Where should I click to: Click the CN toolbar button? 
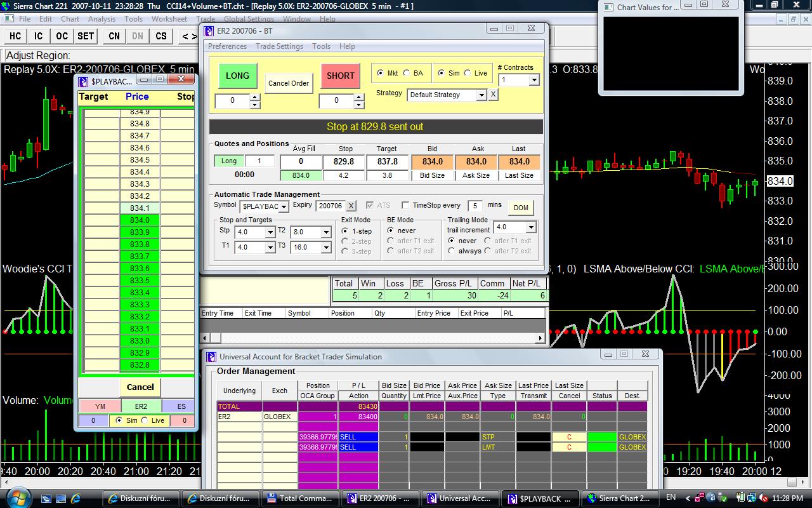click(114, 36)
